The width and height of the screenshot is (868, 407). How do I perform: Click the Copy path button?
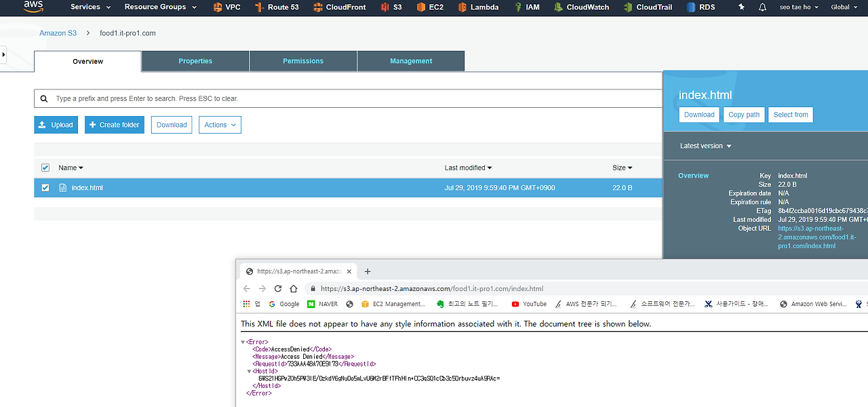pos(744,115)
